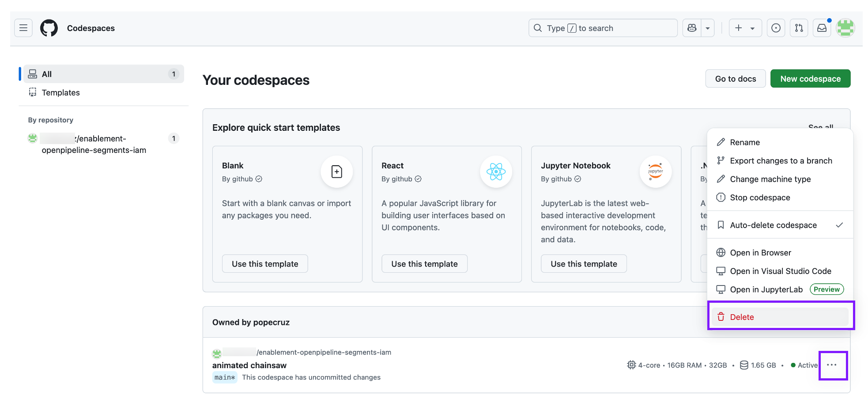
Task: Select Change machine type
Action: 780,179
